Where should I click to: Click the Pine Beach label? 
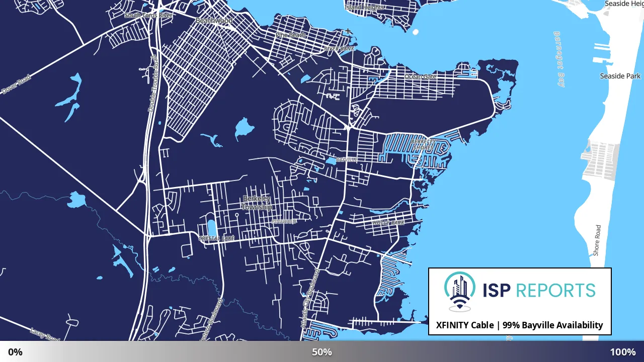(x=291, y=35)
